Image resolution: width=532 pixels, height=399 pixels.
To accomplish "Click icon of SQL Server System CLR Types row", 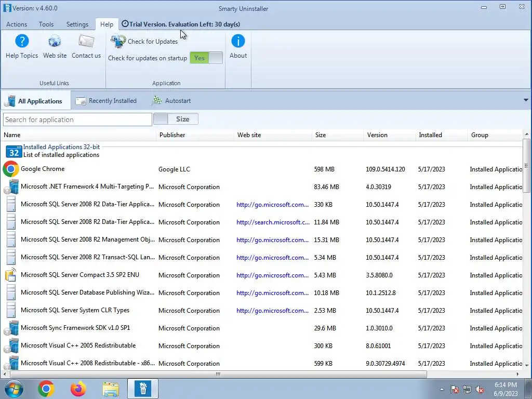I will pyautogui.click(x=11, y=310).
